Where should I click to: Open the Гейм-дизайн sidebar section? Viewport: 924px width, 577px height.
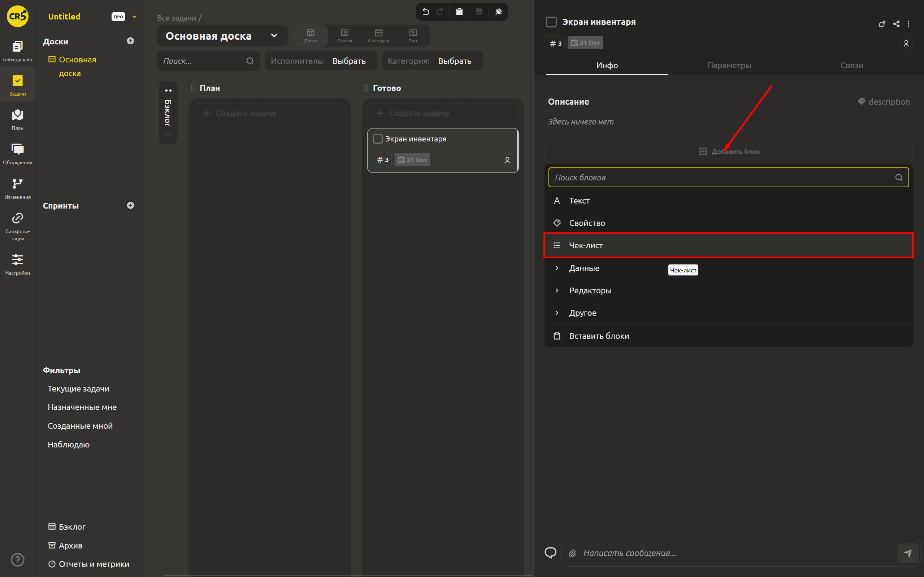point(18,51)
